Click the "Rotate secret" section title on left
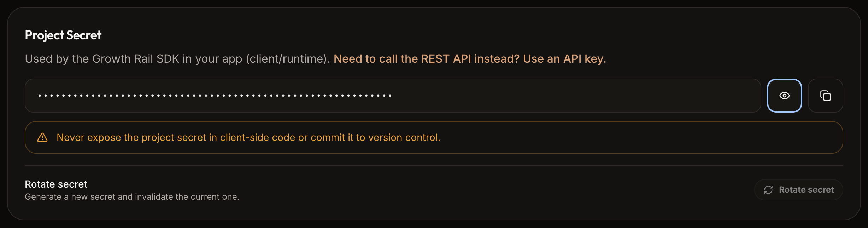The width and height of the screenshot is (868, 228). tap(56, 184)
